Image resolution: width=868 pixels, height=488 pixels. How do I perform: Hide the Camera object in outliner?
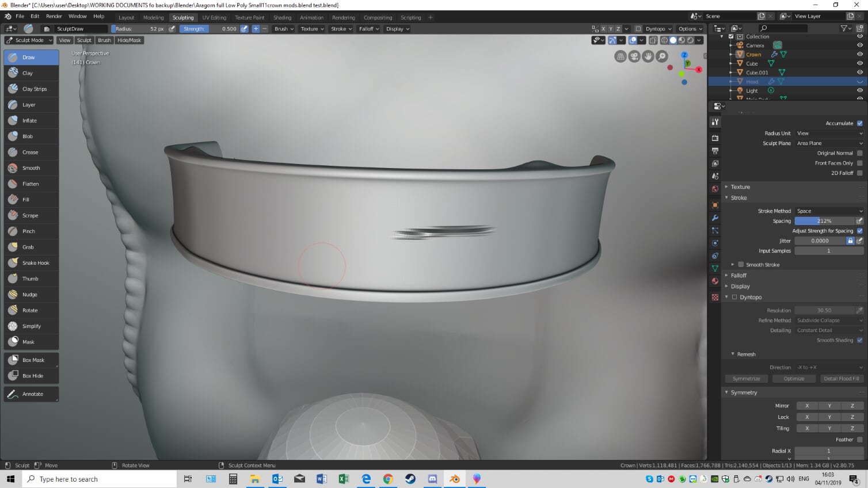coord(859,45)
